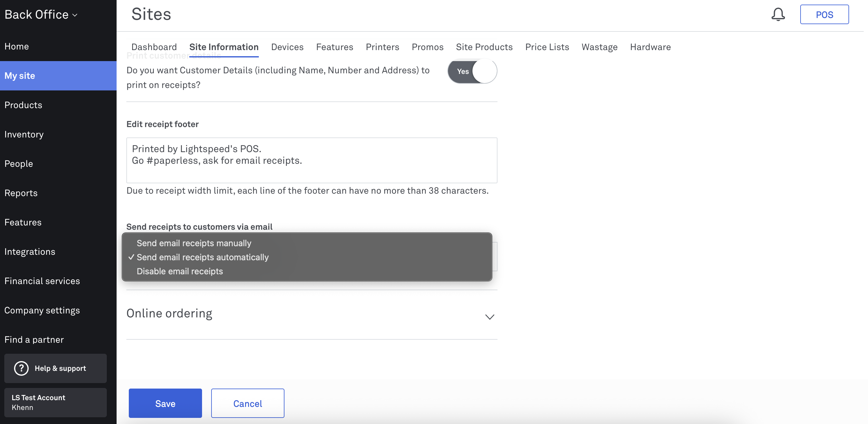868x424 pixels.
Task: Click the Online ordering heading
Action: click(169, 313)
